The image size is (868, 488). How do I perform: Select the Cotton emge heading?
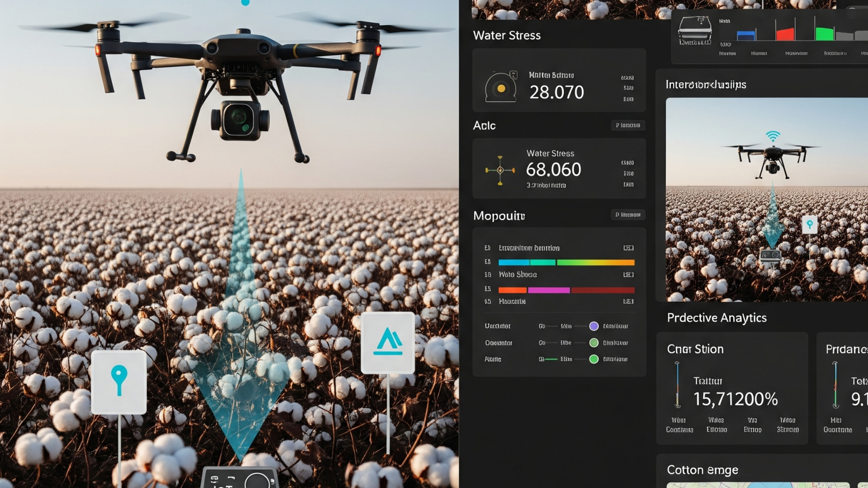tap(703, 470)
